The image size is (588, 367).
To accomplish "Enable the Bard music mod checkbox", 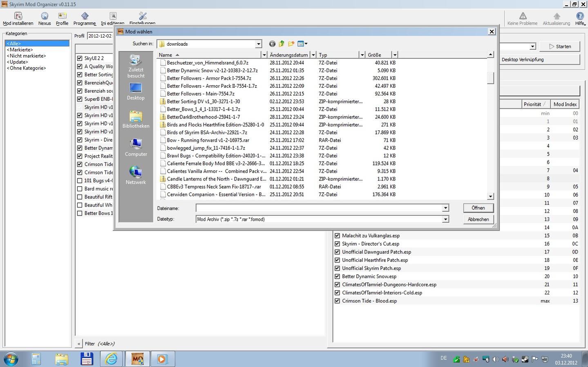I will (80, 189).
